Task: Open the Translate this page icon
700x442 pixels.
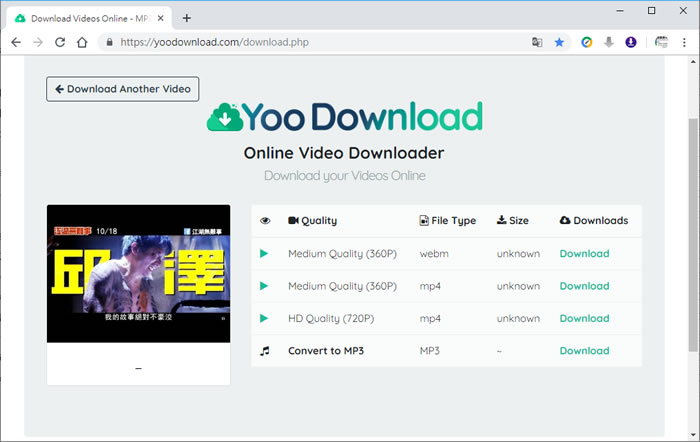Action: (537, 42)
